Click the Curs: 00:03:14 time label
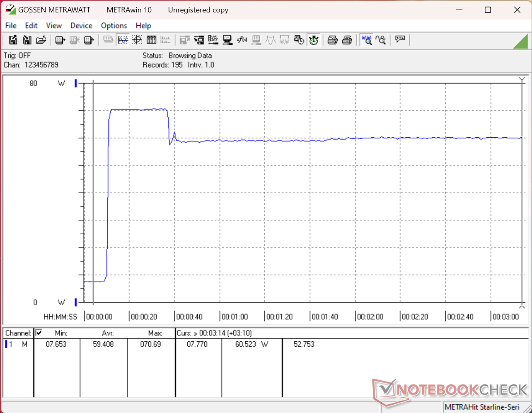The width and height of the screenshot is (532, 413). [x=214, y=333]
